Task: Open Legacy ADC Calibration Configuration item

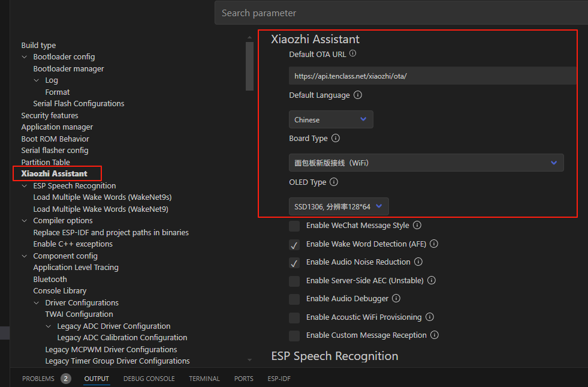Action: click(122, 338)
